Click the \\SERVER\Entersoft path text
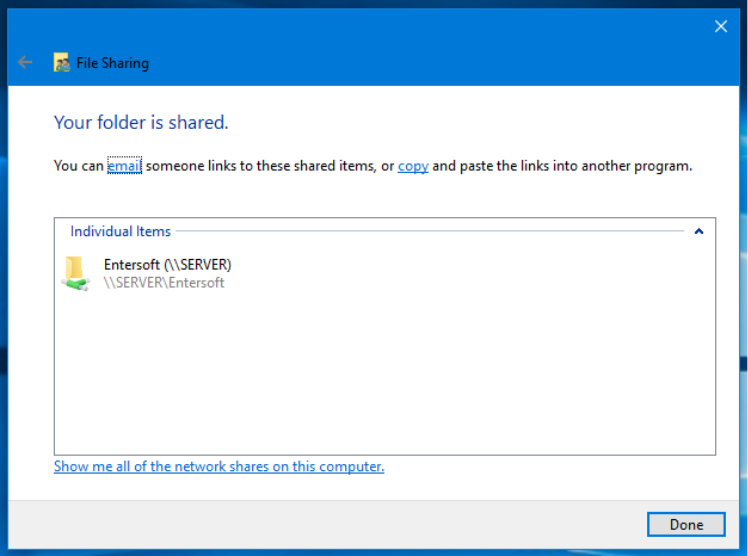Viewport: 748px width, 556px height. click(x=164, y=283)
